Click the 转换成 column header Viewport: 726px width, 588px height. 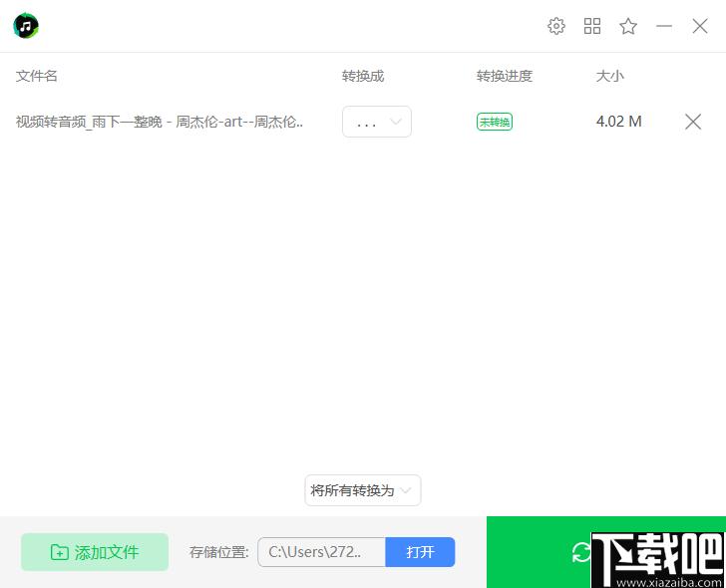(x=363, y=76)
